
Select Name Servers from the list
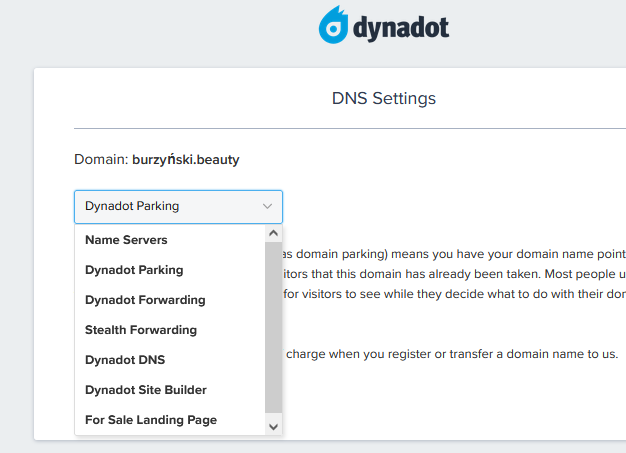pyautogui.click(x=126, y=240)
